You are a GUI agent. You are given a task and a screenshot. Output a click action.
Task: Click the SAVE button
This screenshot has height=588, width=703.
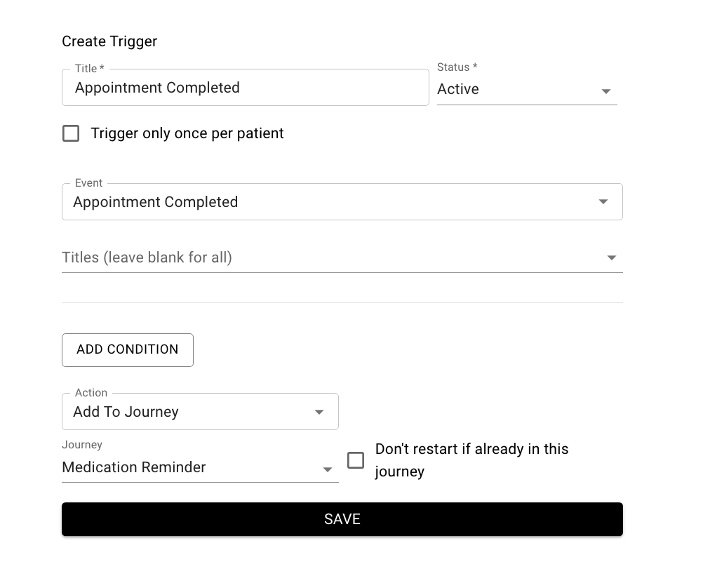point(342,519)
